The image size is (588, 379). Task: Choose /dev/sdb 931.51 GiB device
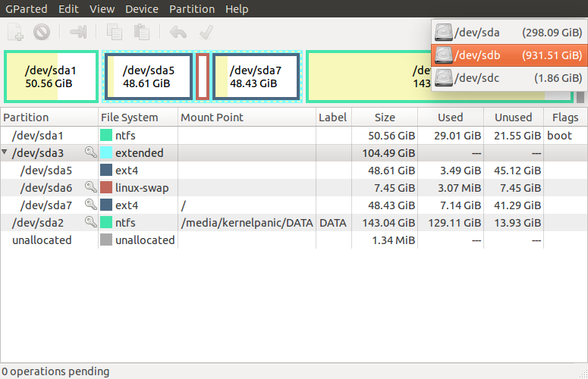click(509, 55)
